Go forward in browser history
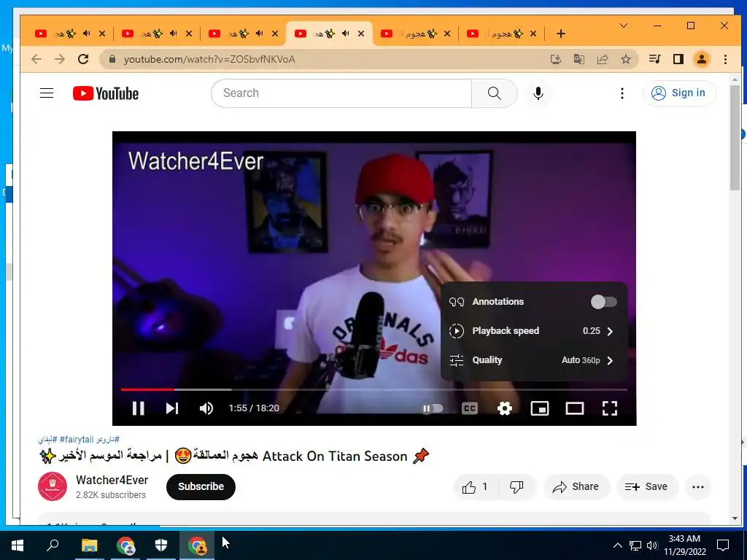The width and height of the screenshot is (747, 560). tap(60, 59)
